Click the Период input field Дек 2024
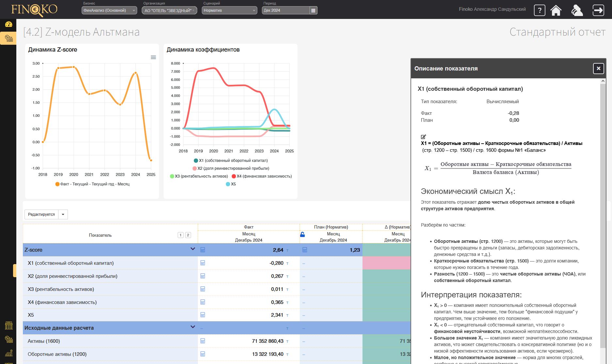The height and width of the screenshot is (364, 612). click(285, 10)
